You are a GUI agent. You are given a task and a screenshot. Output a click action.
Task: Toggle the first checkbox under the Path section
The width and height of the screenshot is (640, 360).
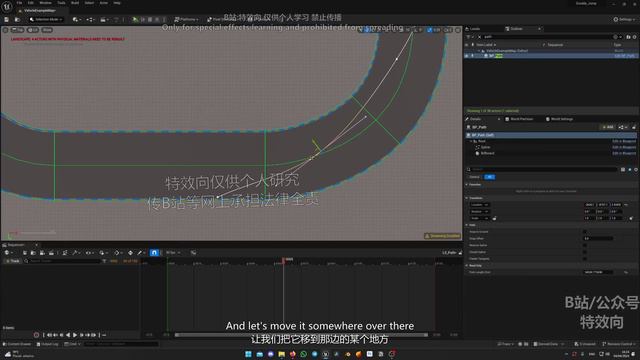click(x=584, y=231)
